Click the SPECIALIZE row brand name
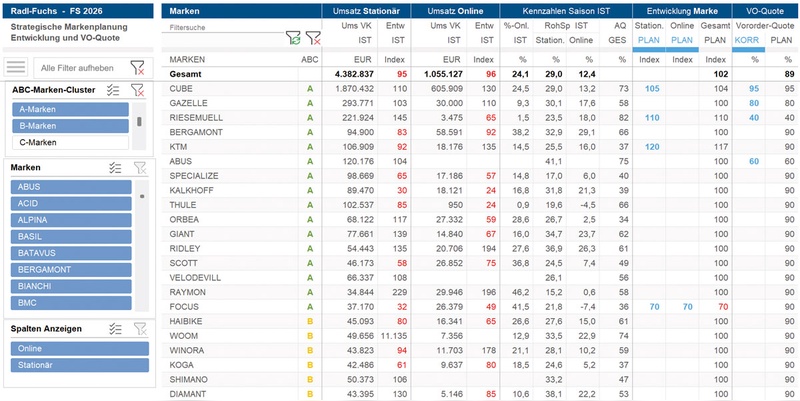This screenshot has width=800, height=401. pos(194,176)
